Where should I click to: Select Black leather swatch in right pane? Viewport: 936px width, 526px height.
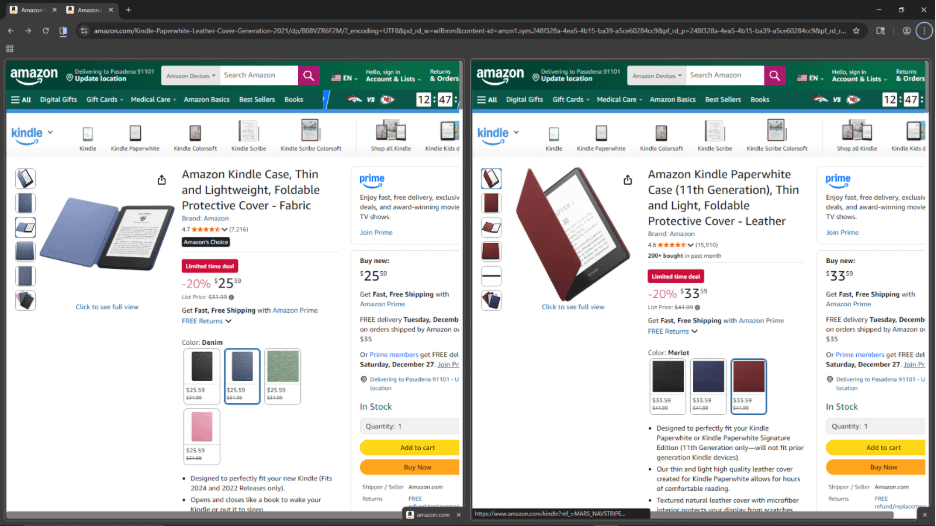pos(668,386)
